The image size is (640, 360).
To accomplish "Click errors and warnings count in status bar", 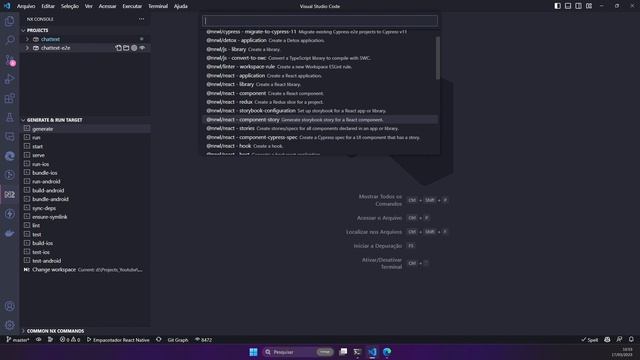I will pos(70,340).
